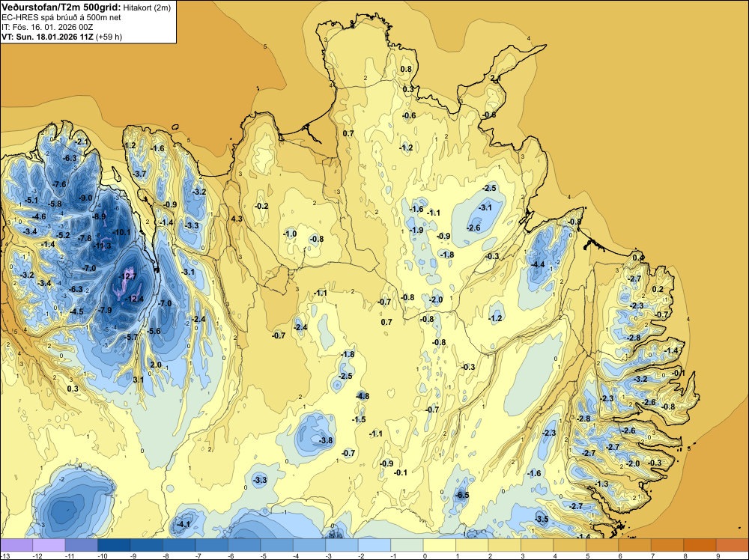Screen dimensions: 749x560
Task: Click the title "Veðurstofan/T2m 500grid:"
Action: tap(61, 7)
